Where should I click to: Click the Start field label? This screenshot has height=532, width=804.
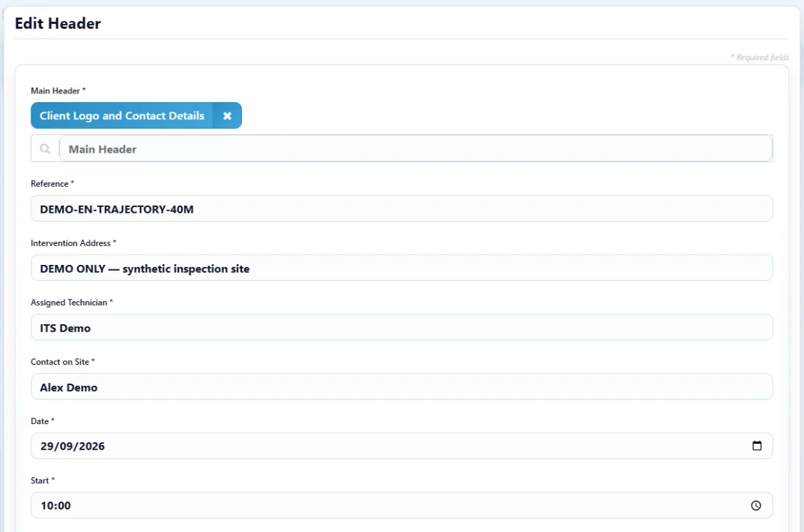(x=43, y=481)
